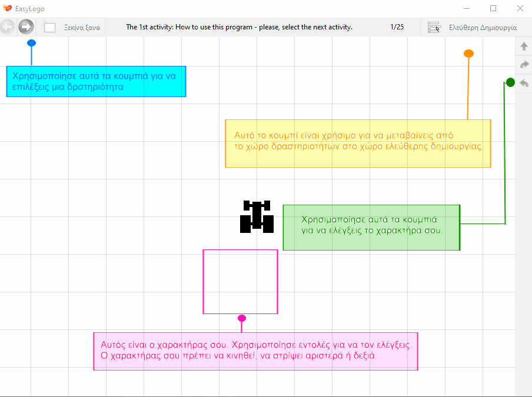Go to the previous activity arrow
Screen dimensions: 532x397
8,27
